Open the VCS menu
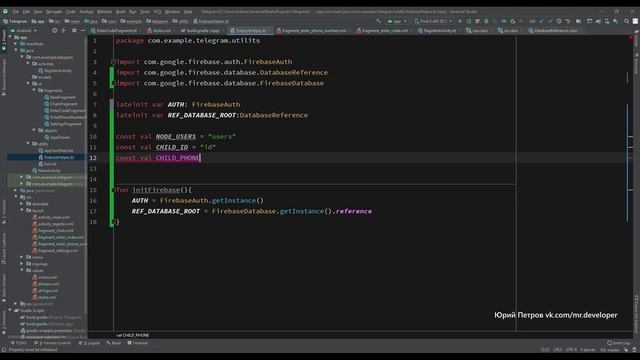This screenshot has height=360, width=640. (x=157, y=11)
